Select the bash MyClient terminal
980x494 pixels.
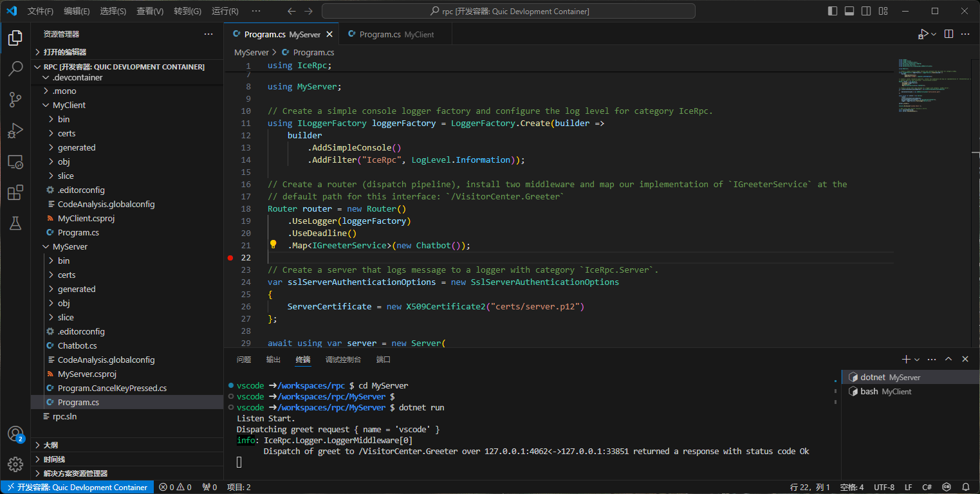pos(909,392)
